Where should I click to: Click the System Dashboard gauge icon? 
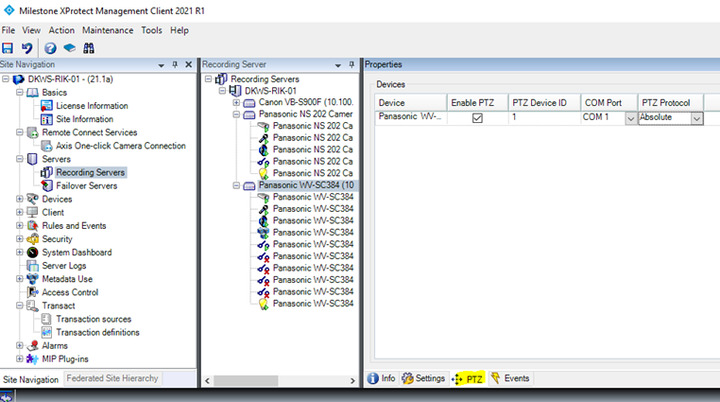coord(32,253)
